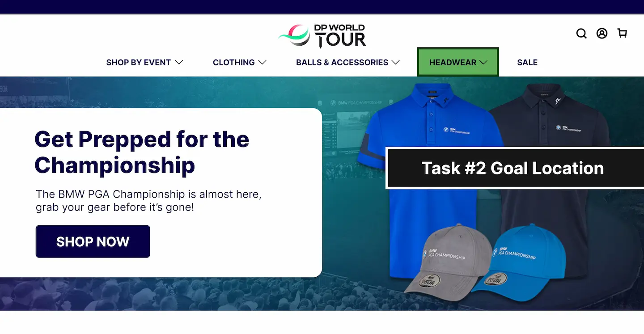644x334 pixels.
Task: Click the Shop Now button
Action: [x=93, y=241]
